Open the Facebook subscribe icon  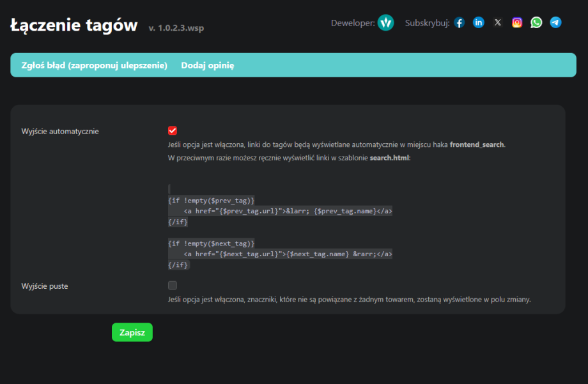(459, 23)
